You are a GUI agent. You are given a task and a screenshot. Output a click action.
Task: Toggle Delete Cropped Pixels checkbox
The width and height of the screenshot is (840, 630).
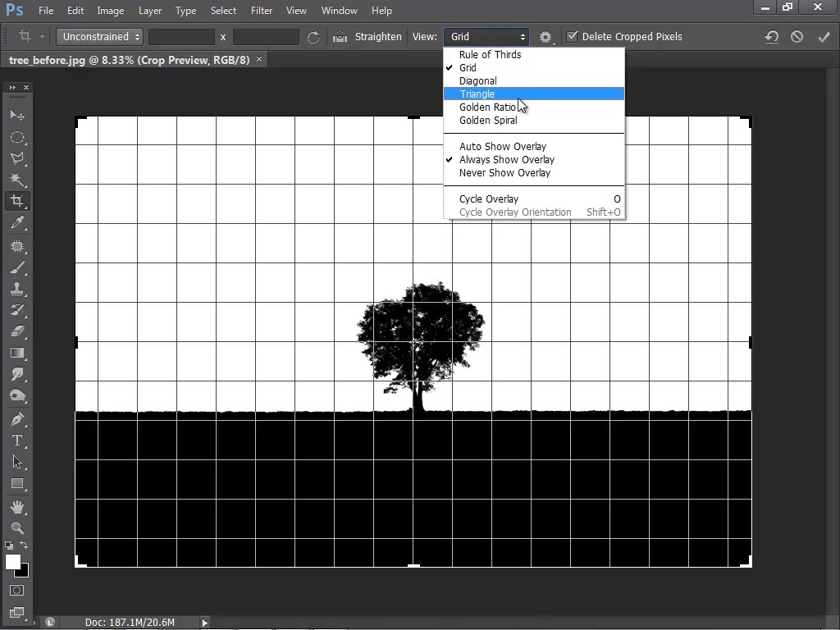573,37
